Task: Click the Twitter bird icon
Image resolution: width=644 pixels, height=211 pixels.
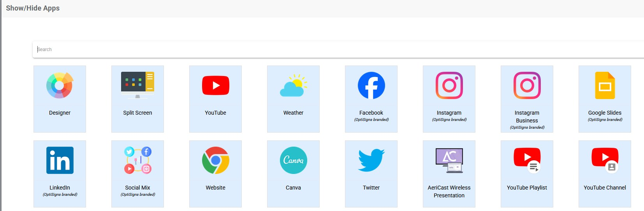Action: click(371, 160)
